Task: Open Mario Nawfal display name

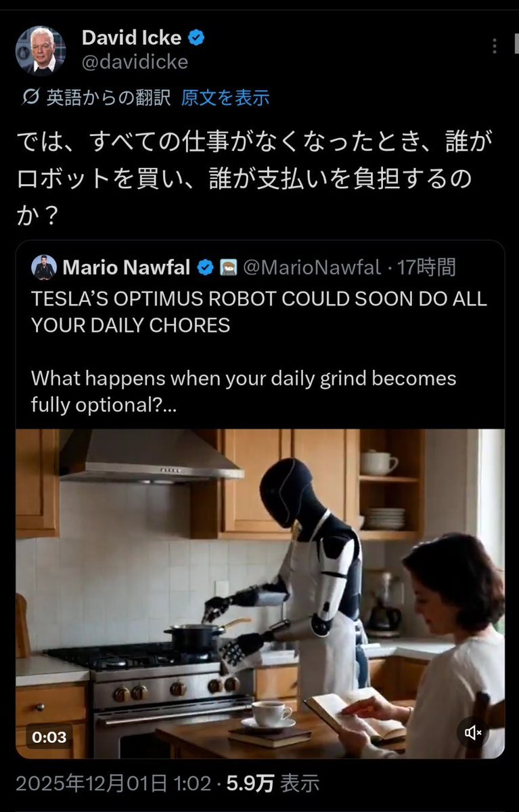Action: pos(127,268)
